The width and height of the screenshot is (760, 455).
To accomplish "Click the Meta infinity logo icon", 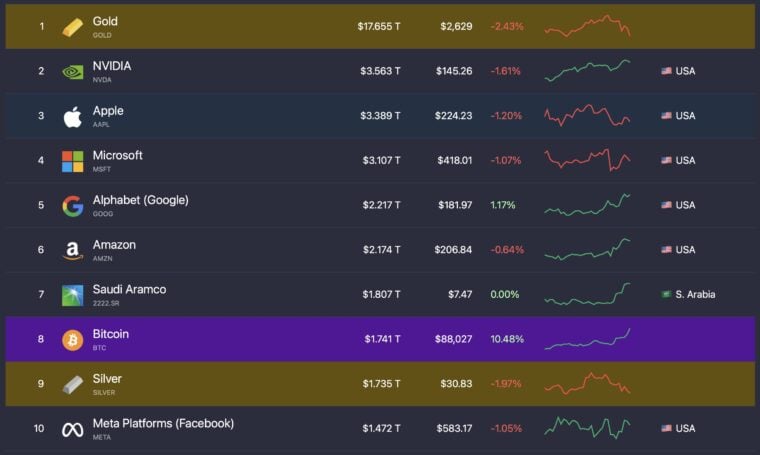I will coord(72,429).
